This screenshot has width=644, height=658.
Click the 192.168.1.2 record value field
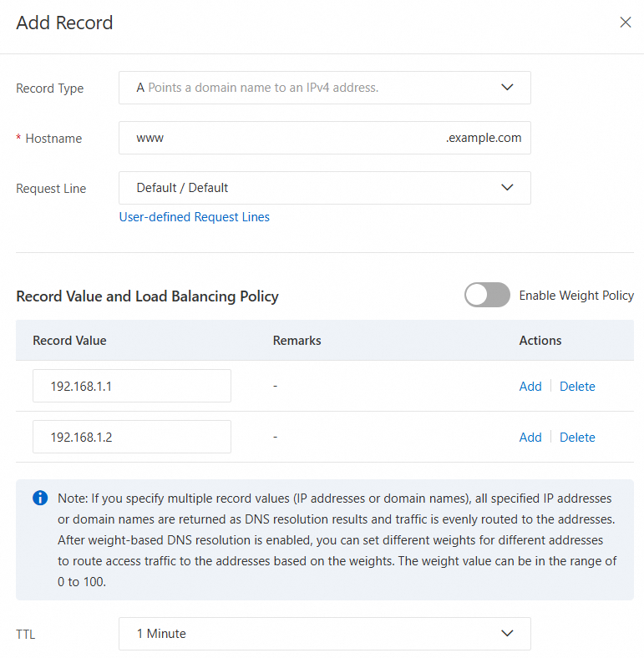coord(132,438)
